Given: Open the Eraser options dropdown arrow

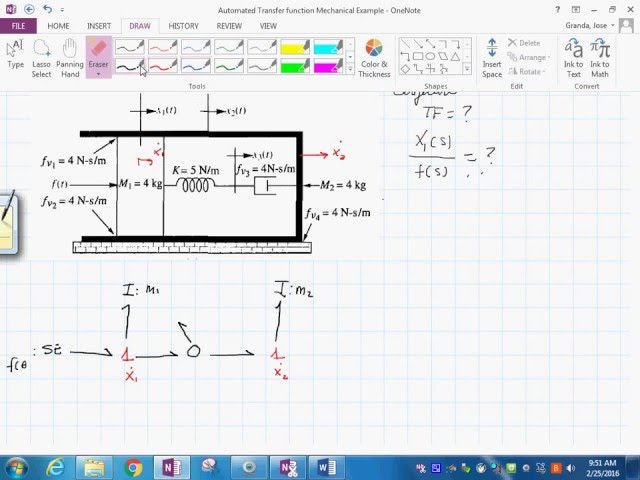Looking at the screenshot, I should click(98, 74).
